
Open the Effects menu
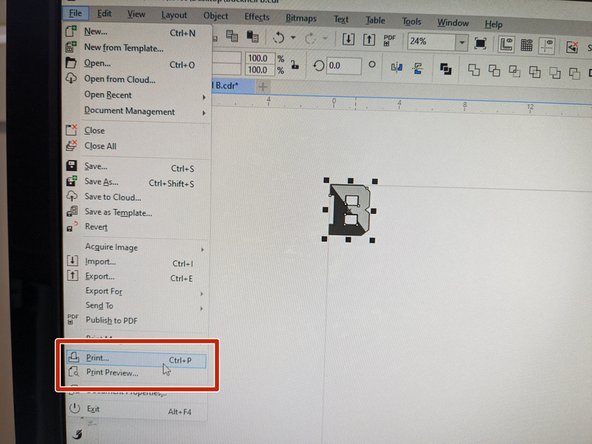(x=257, y=17)
